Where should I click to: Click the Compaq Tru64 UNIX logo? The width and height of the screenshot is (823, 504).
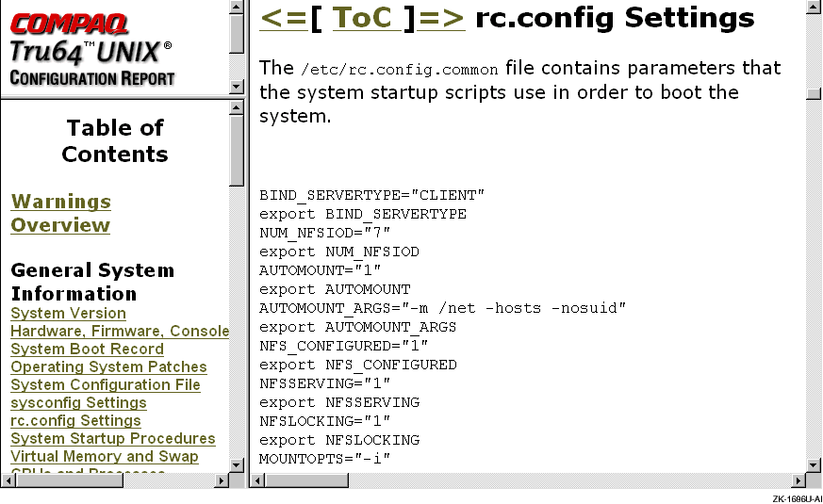[91, 49]
